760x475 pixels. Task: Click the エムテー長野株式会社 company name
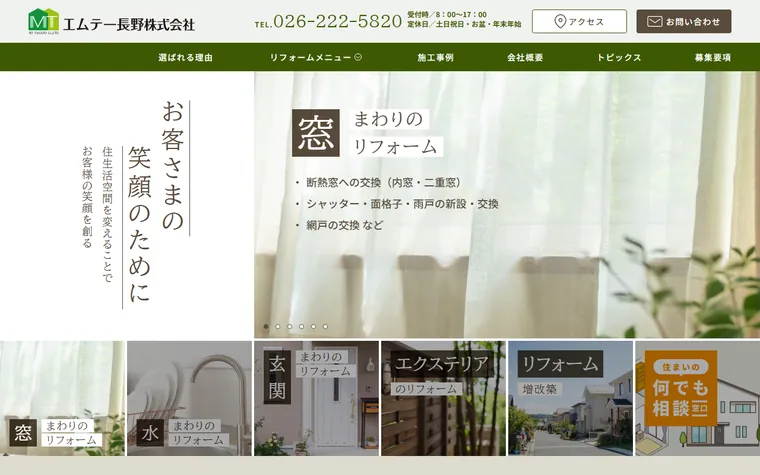129,24
